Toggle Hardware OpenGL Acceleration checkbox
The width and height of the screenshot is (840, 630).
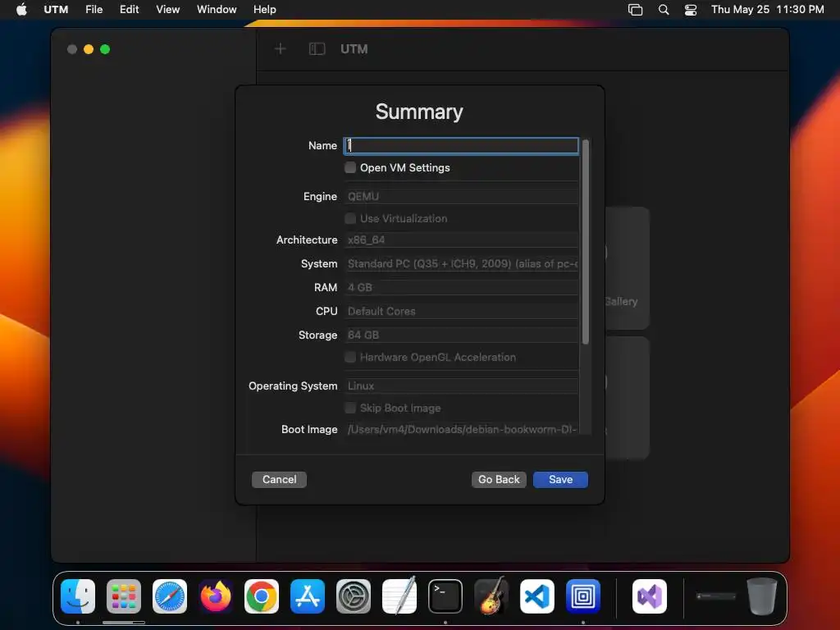349,357
